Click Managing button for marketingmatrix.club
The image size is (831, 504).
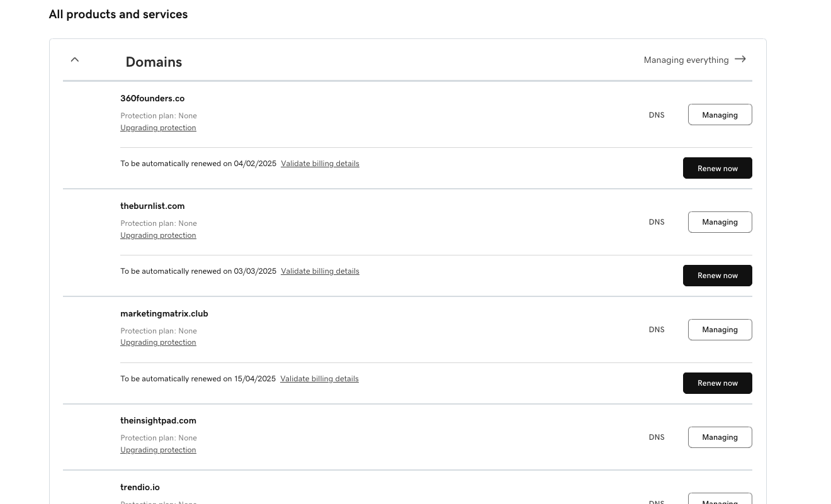720,330
